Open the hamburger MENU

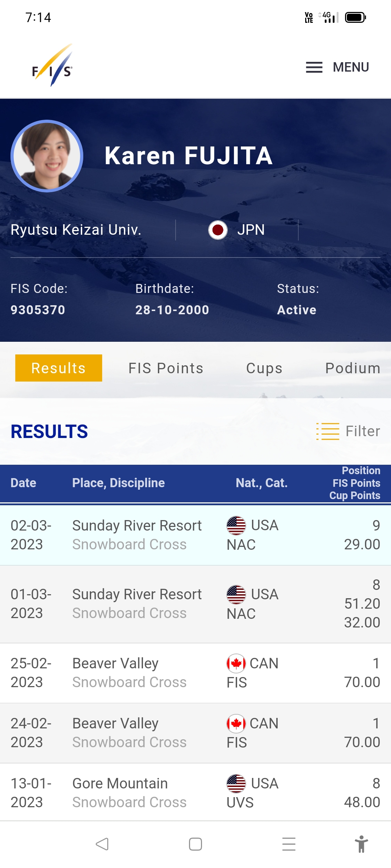tap(337, 67)
